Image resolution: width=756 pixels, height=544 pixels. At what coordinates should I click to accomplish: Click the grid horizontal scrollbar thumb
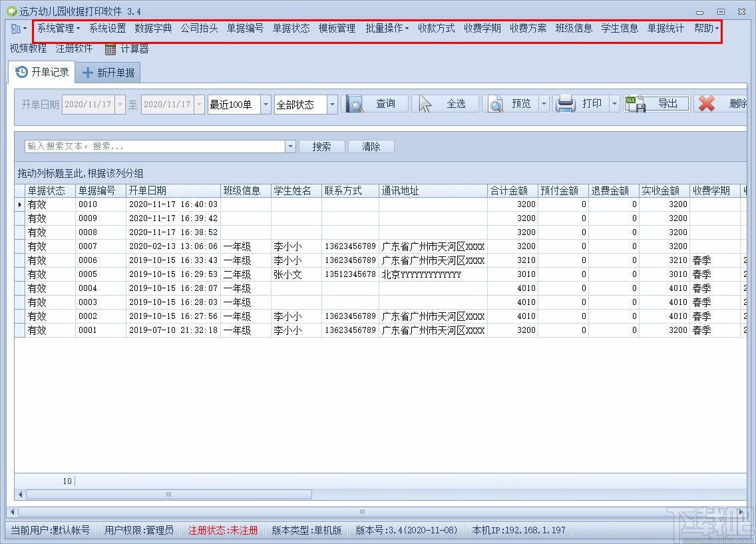[169, 494]
